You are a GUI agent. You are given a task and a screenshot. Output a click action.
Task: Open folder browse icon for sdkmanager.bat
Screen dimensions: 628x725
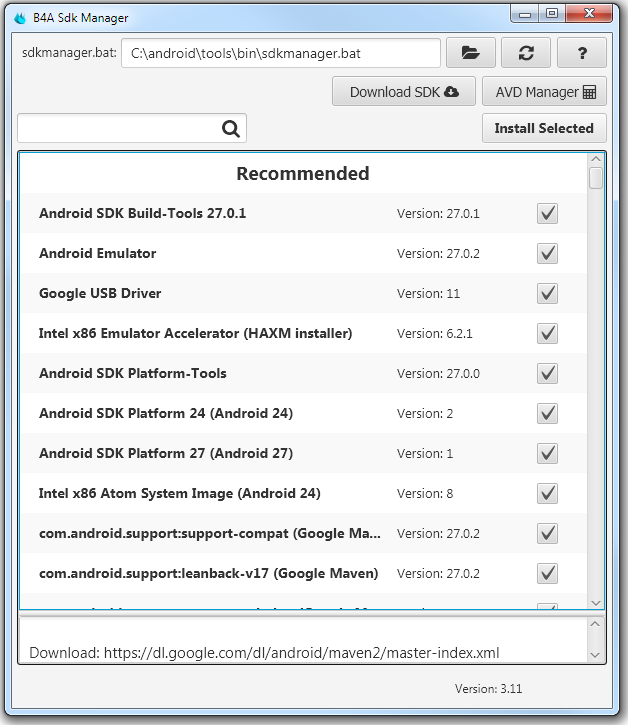coord(471,53)
